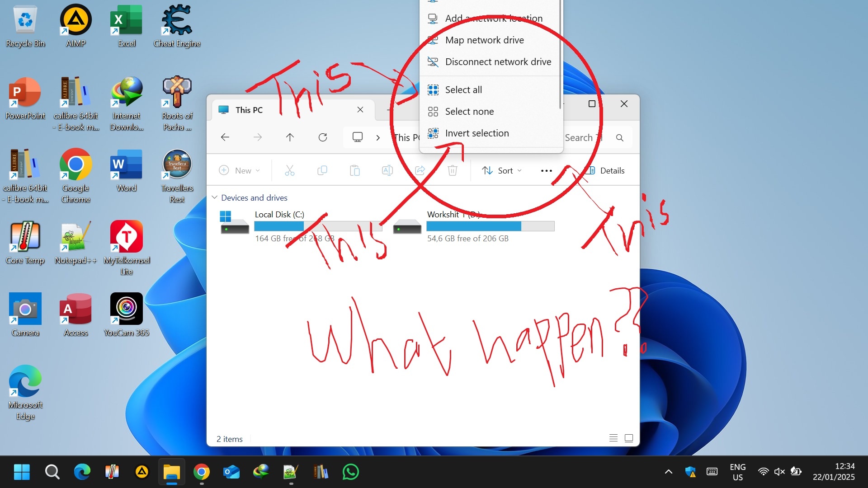Open the See more three-dots menu
The height and width of the screenshot is (488, 868).
(546, 170)
